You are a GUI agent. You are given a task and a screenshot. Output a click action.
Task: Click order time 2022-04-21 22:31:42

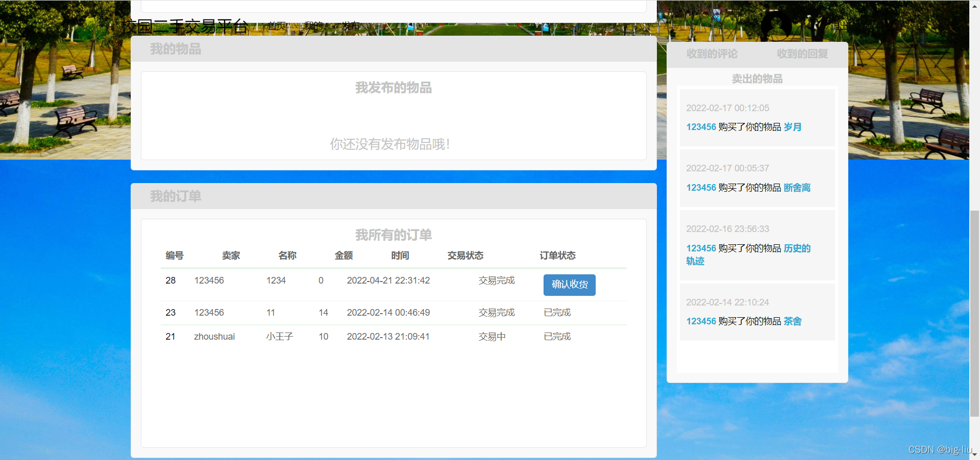click(388, 280)
